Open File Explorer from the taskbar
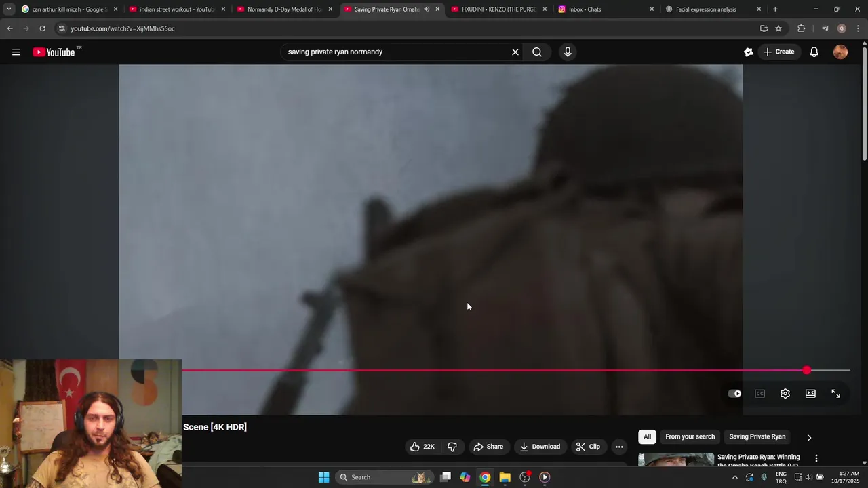This screenshot has width=868, height=488. tap(505, 477)
